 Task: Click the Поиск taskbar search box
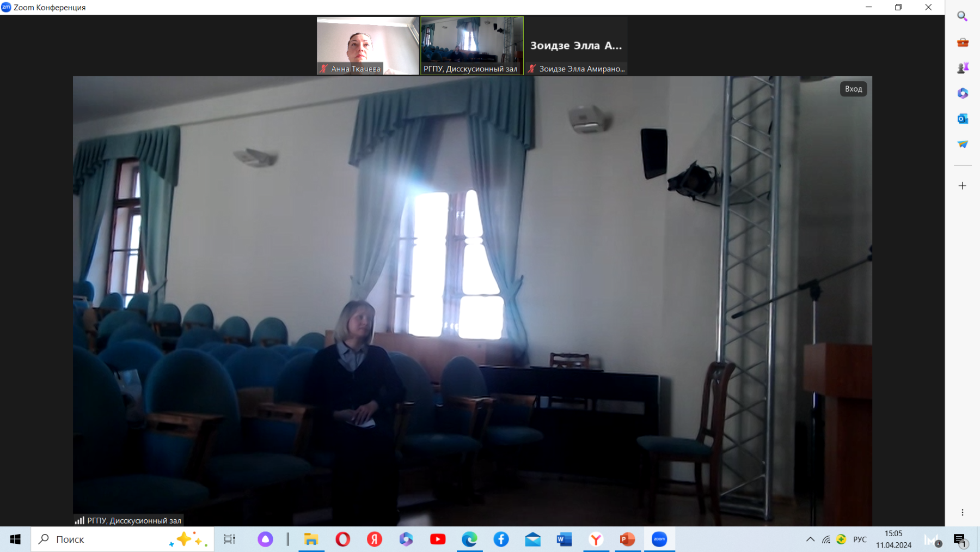(122, 539)
